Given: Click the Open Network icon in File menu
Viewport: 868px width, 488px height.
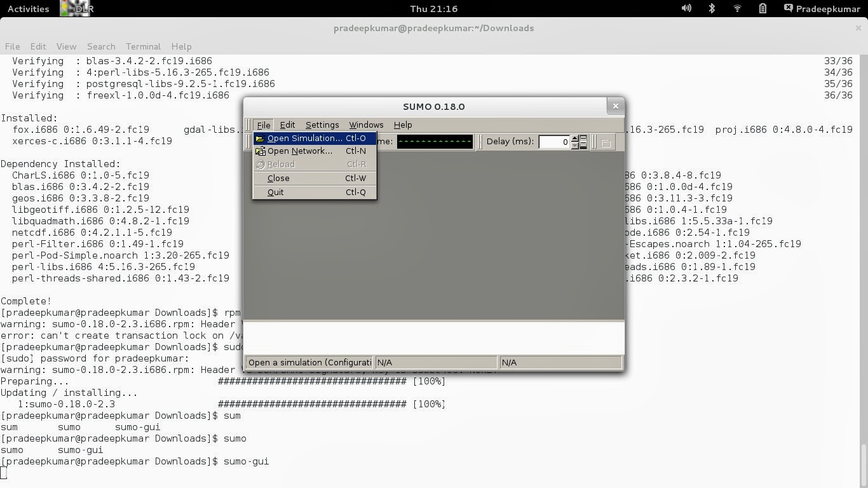Looking at the screenshot, I should (x=260, y=151).
